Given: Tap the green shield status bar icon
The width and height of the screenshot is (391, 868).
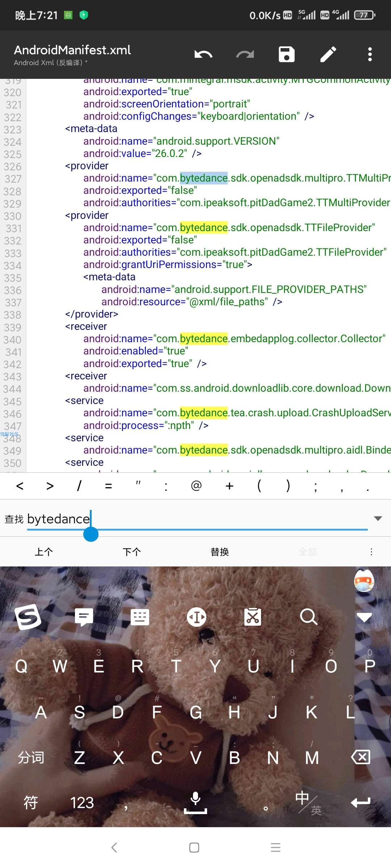Looking at the screenshot, I should [x=84, y=15].
